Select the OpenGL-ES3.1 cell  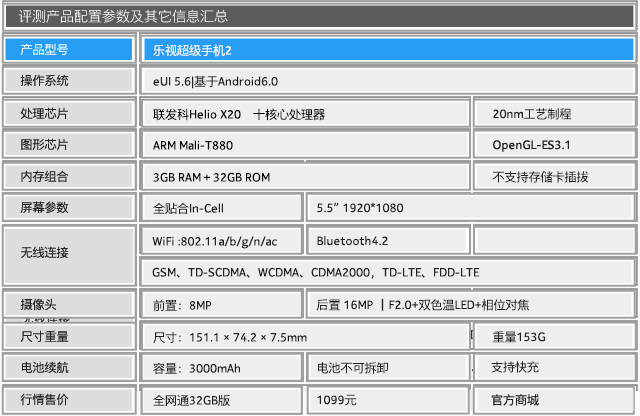point(553,145)
